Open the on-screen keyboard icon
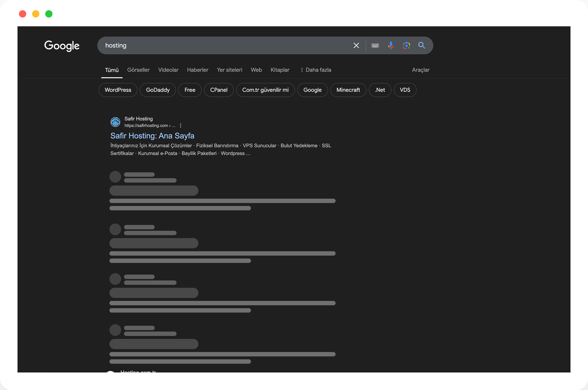 point(375,46)
